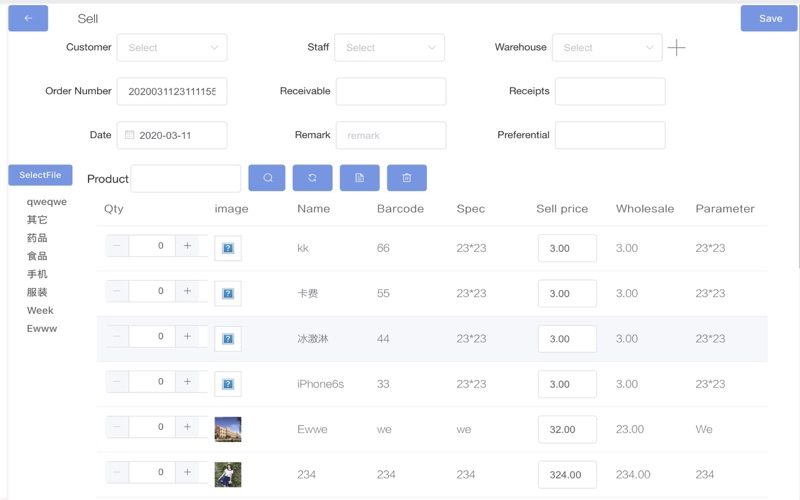800x500 pixels.
Task: Increase quantity for Ewwe row
Action: [187, 427]
